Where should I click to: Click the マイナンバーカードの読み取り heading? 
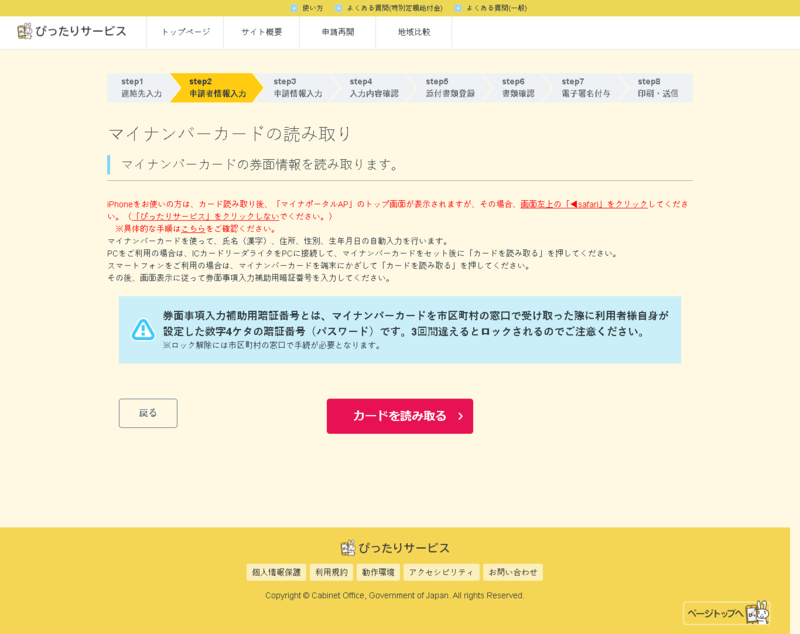tap(230, 134)
